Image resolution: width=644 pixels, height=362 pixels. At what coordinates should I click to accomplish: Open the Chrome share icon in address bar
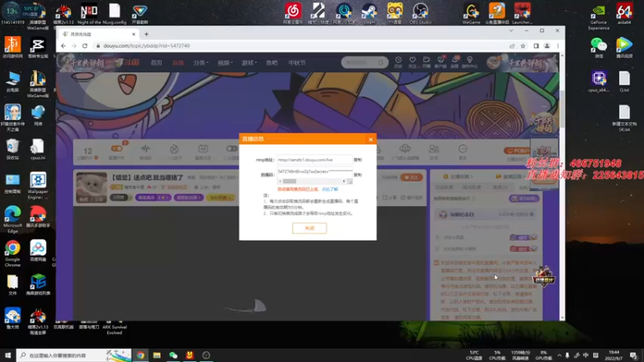pyautogui.click(x=512, y=46)
